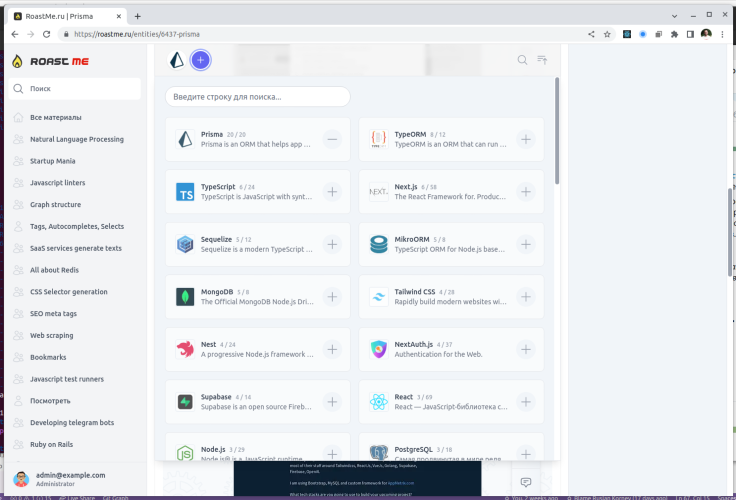The image size is (736, 500).
Task: Click the TypeORM logo icon
Action: click(379, 139)
